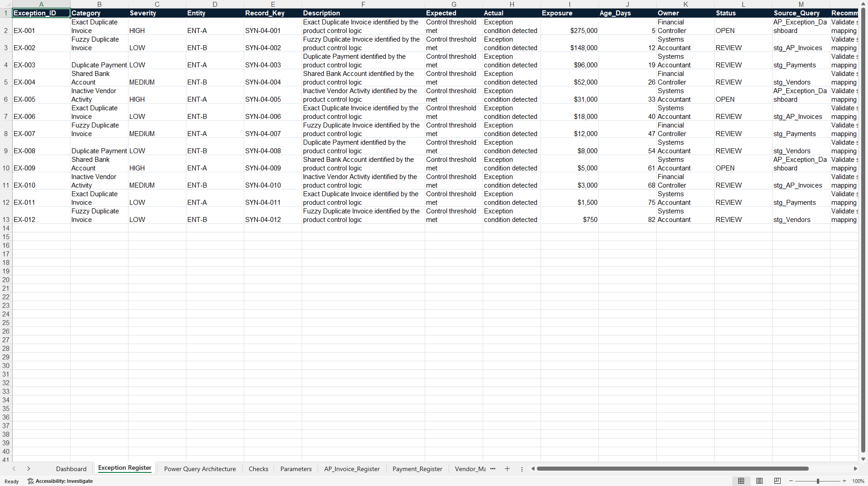Viewport: 868px width, 486px height.
Task: Click record key SYN-04-005
Action: point(273,95)
